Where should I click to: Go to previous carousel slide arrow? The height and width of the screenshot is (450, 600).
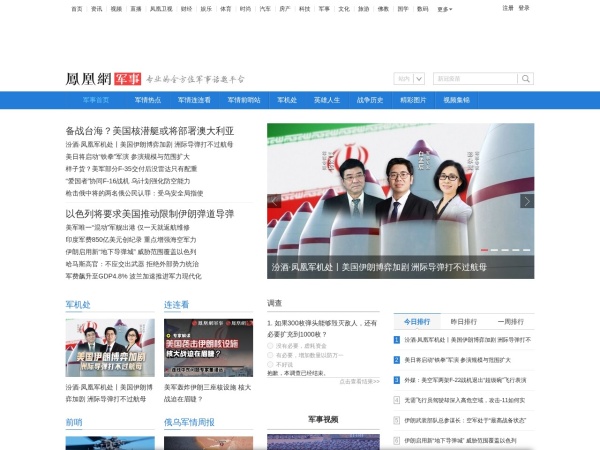coord(275,201)
